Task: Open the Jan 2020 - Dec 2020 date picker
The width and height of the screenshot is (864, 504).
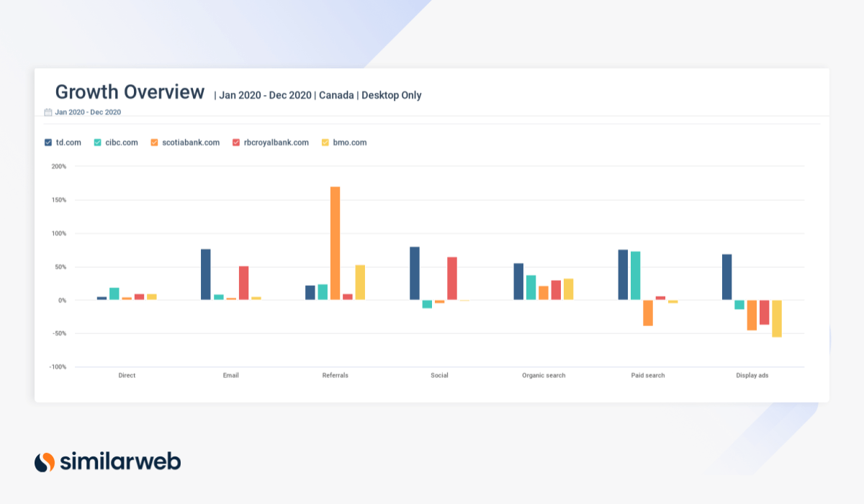Action: [x=88, y=112]
